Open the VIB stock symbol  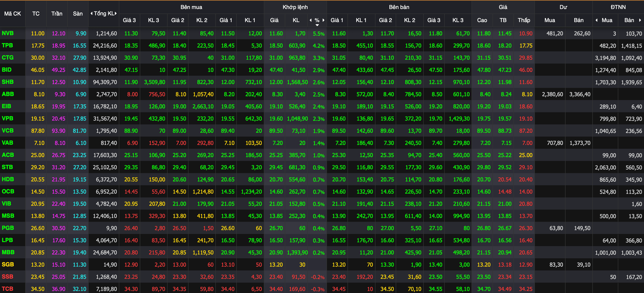pos(7,204)
